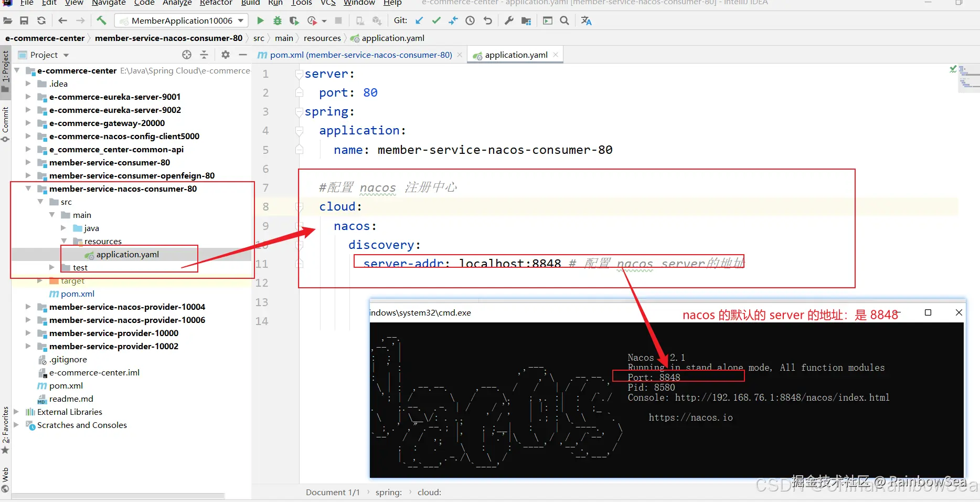
Task: Open the Refactor menu
Action: coord(216,3)
